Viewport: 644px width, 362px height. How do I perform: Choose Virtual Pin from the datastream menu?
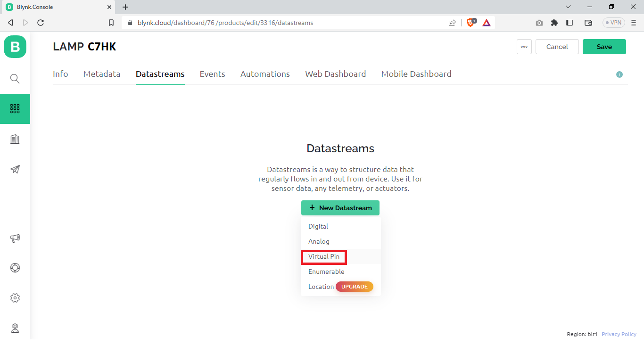(x=340, y=256)
